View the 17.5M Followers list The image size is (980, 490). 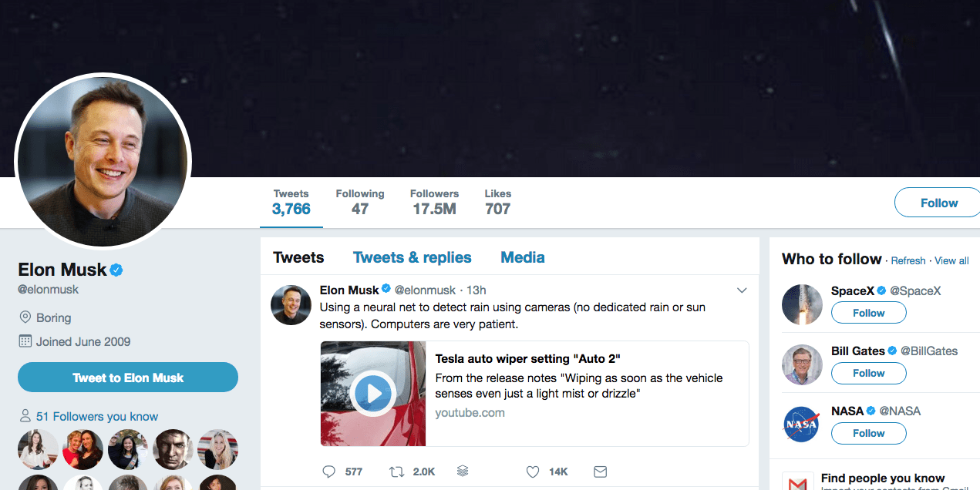pyautogui.click(x=434, y=202)
